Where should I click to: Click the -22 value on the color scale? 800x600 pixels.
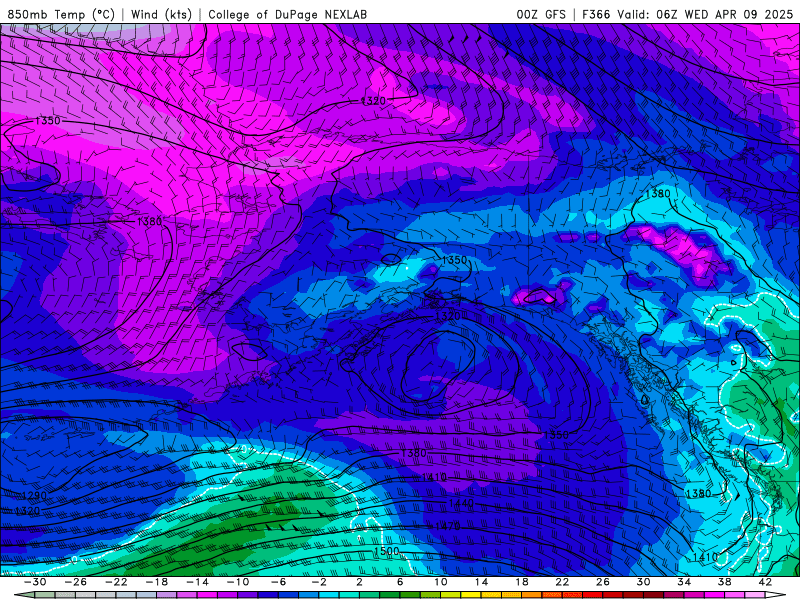point(116,582)
